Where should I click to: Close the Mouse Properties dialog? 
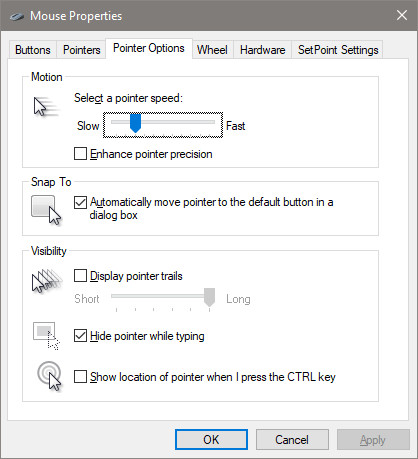click(402, 15)
